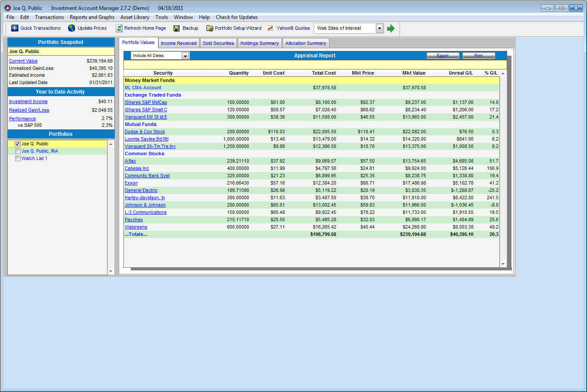
Task: Open the Loomis Sayles:Bd;Rtl link
Action: pyautogui.click(x=147, y=139)
